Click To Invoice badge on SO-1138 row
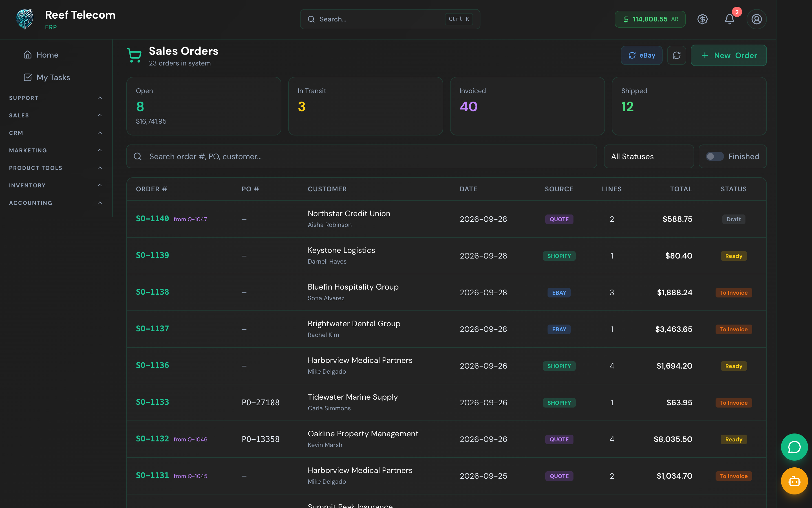The image size is (812, 508). 734,292
